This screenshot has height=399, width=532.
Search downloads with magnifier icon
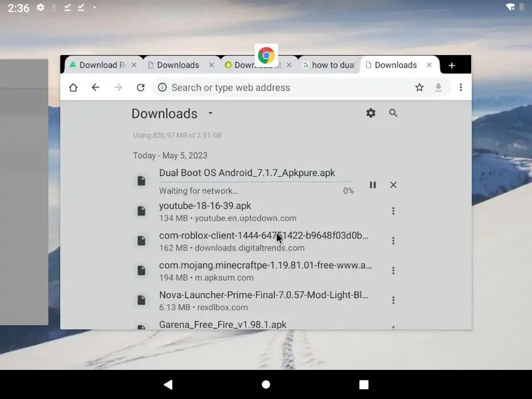coord(393,113)
